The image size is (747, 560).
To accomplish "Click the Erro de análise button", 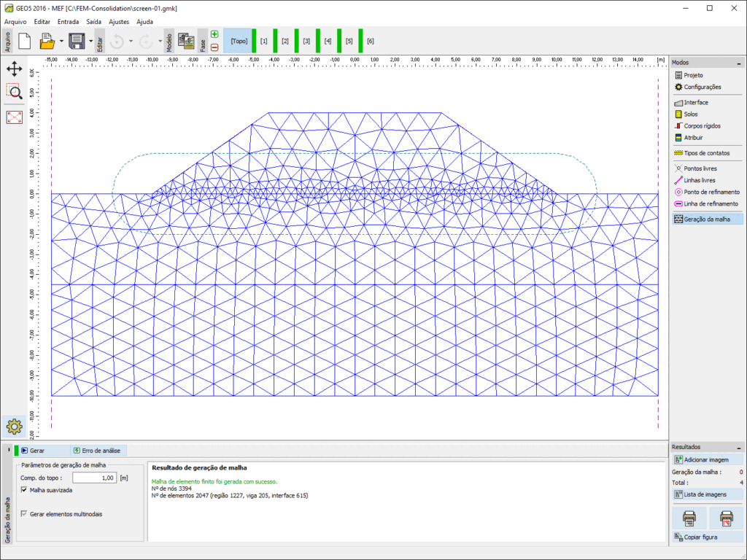I will (x=98, y=451).
